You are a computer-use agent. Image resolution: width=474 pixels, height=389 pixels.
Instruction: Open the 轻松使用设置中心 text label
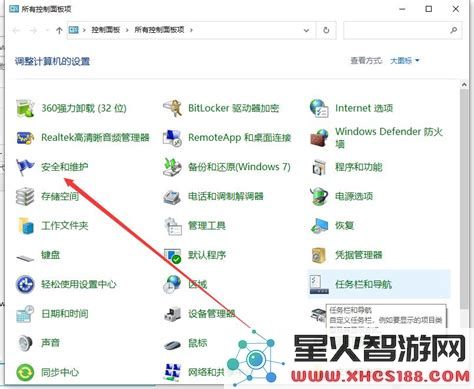[79, 284]
